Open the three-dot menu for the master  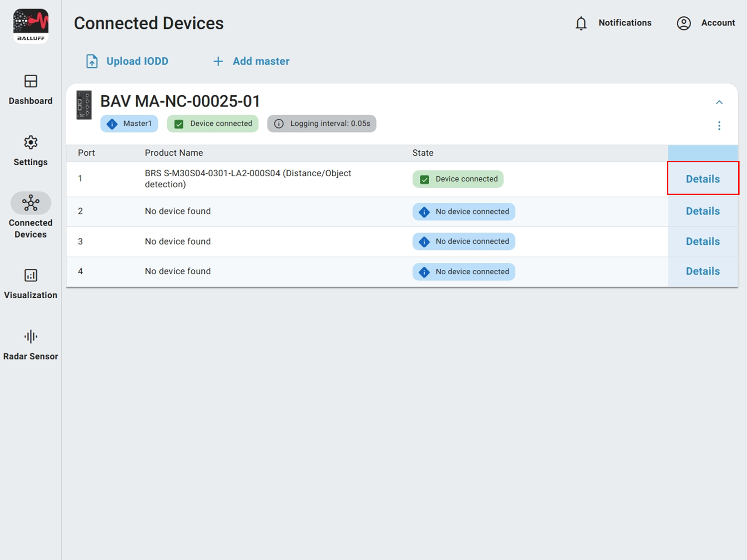coord(719,125)
